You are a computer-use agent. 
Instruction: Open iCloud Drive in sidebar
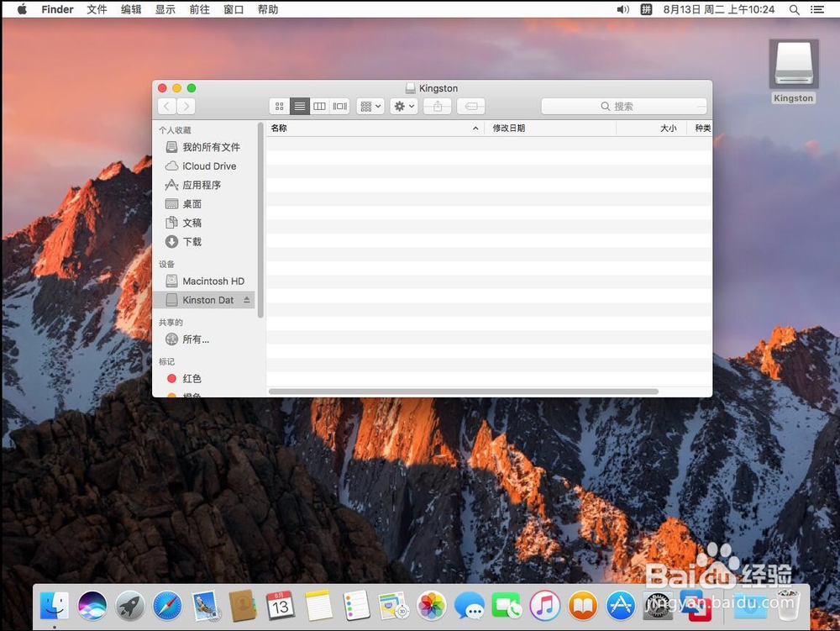[202, 166]
